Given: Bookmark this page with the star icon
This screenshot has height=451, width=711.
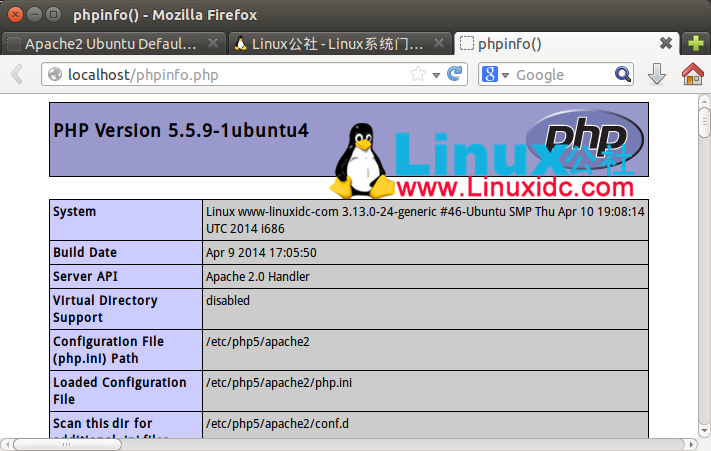Looking at the screenshot, I should click(418, 74).
